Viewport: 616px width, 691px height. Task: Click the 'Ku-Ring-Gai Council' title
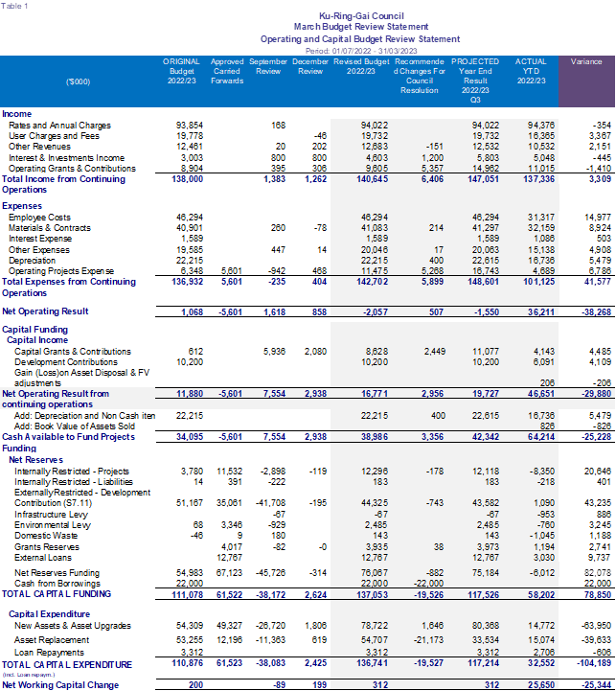tap(361, 16)
